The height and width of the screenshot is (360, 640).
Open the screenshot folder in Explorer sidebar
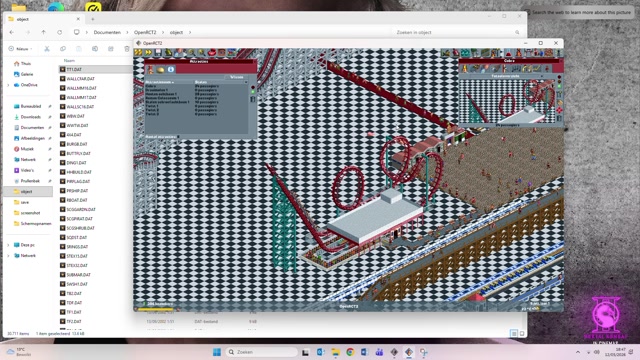pos(30,213)
